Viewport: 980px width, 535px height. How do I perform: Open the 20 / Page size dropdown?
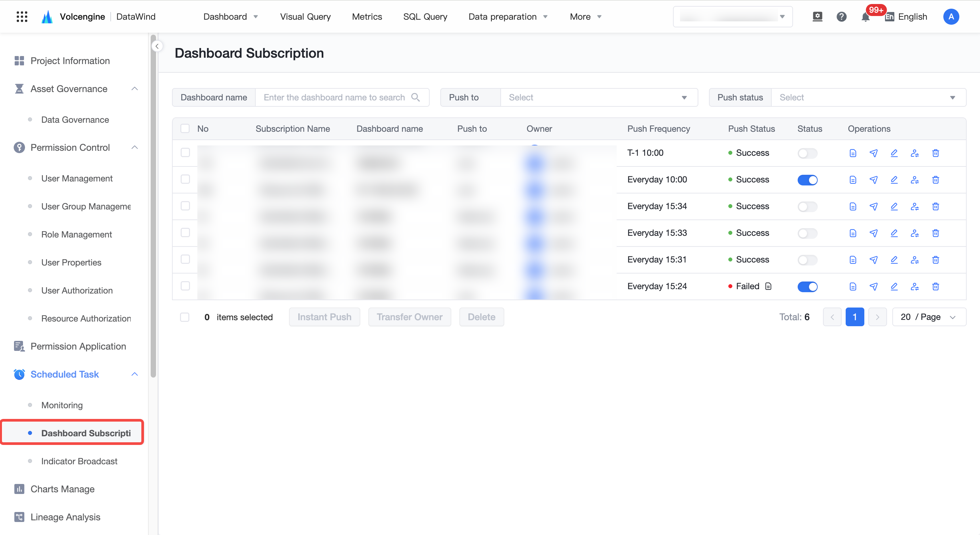929,317
